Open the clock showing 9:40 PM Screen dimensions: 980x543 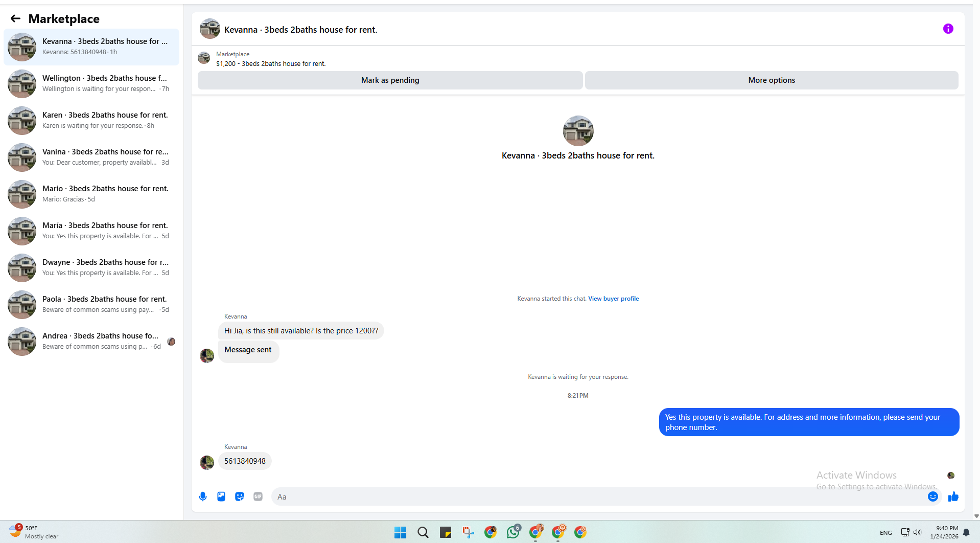(944, 532)
